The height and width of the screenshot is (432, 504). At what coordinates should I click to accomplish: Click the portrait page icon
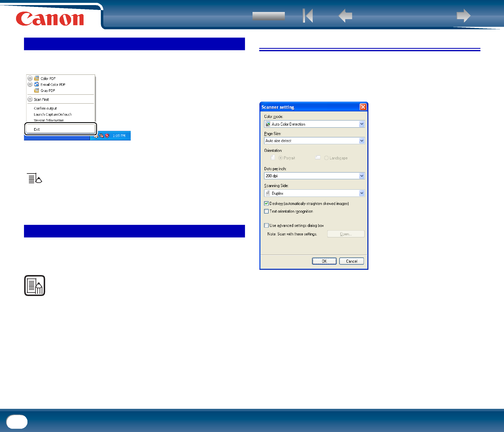pos(273,158)
